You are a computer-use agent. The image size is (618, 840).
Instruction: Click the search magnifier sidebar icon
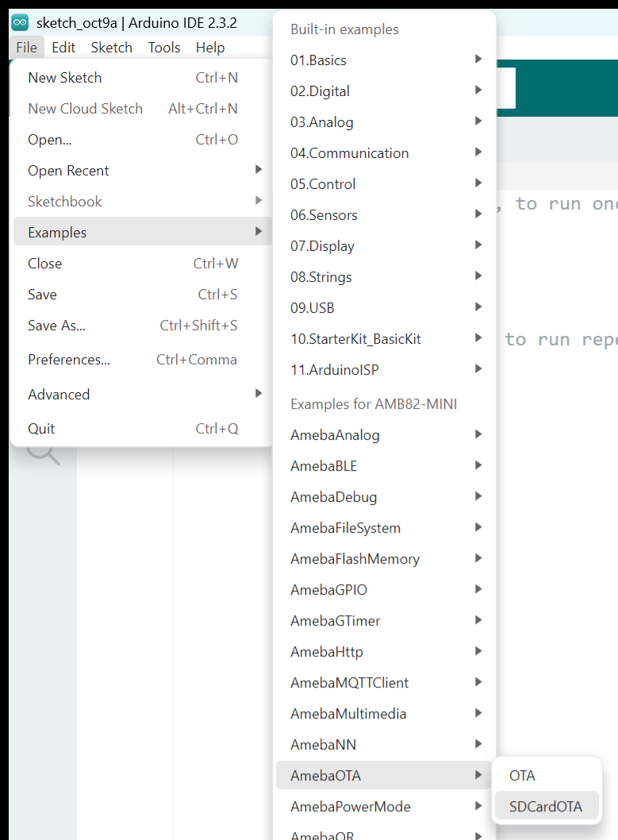coord(43,454)
